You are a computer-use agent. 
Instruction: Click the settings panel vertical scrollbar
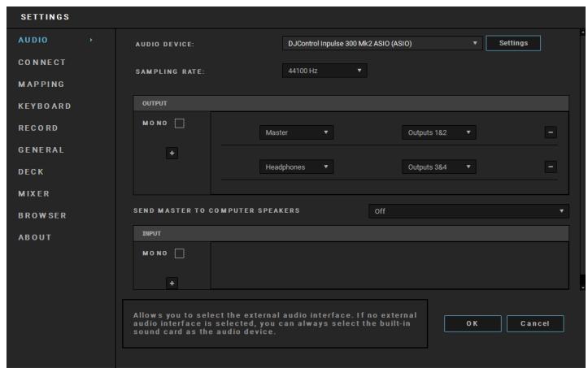point(582,159)
